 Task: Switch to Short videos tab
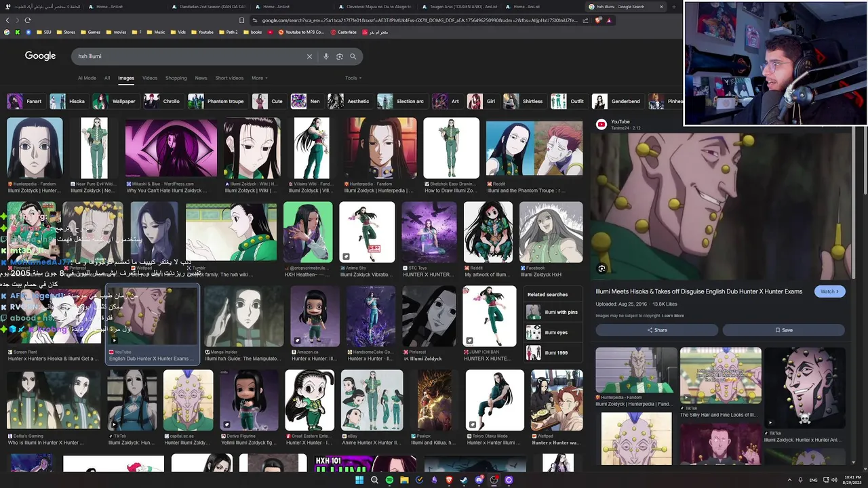229,78
